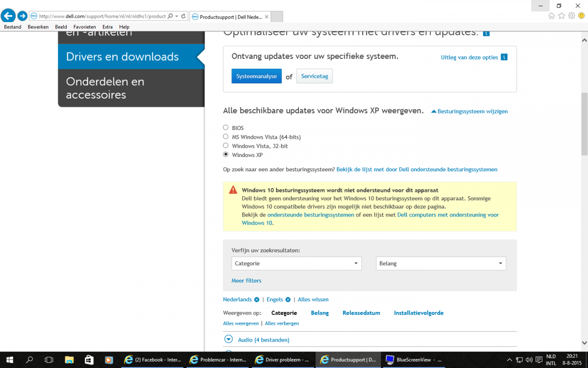Select the BIOS radio option
This screenshot has height=368, width=588.
[226, 128]
